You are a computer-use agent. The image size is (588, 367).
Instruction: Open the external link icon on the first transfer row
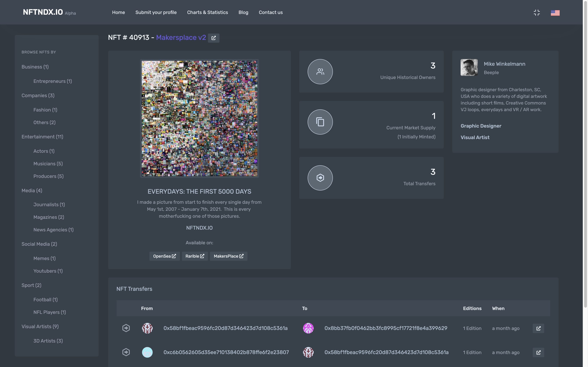point(538,328)
